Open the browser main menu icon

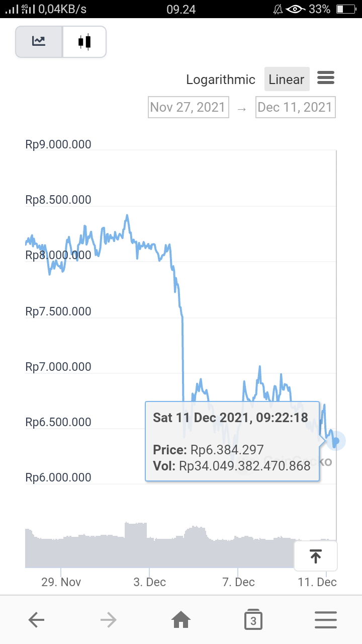326,620
